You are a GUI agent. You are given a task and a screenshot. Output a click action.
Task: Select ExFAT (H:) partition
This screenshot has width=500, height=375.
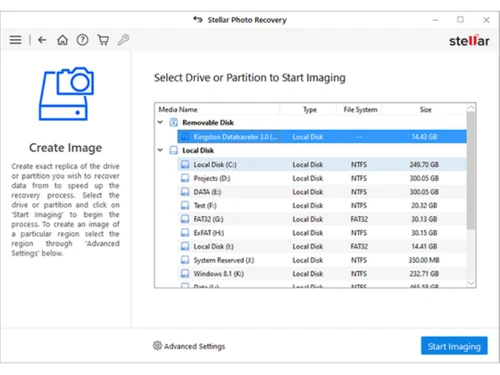(322, 233)
